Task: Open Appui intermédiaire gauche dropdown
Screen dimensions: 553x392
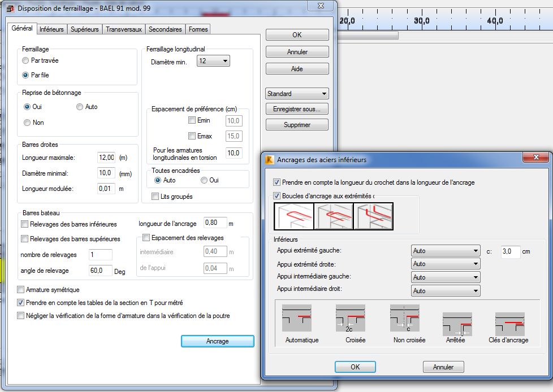Action: click(446, 277)
